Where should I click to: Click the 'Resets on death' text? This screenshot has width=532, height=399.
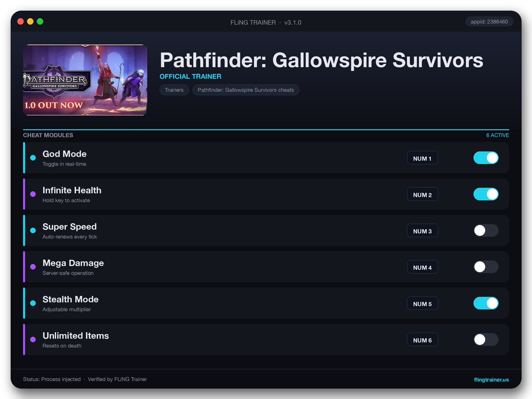point(62,346)
